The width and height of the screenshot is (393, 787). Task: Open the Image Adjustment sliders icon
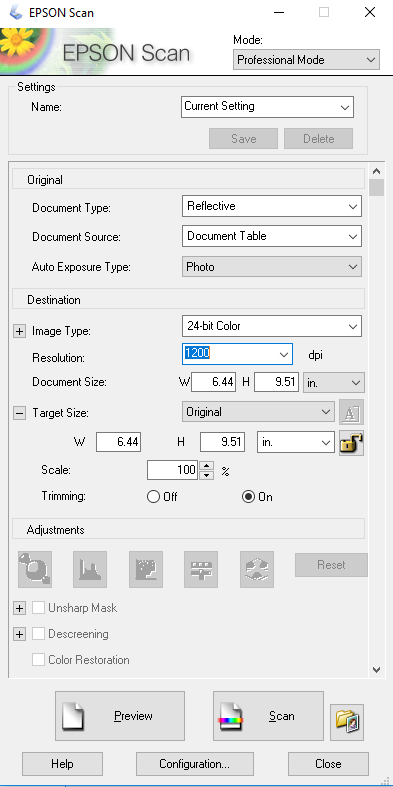(201, 570)
